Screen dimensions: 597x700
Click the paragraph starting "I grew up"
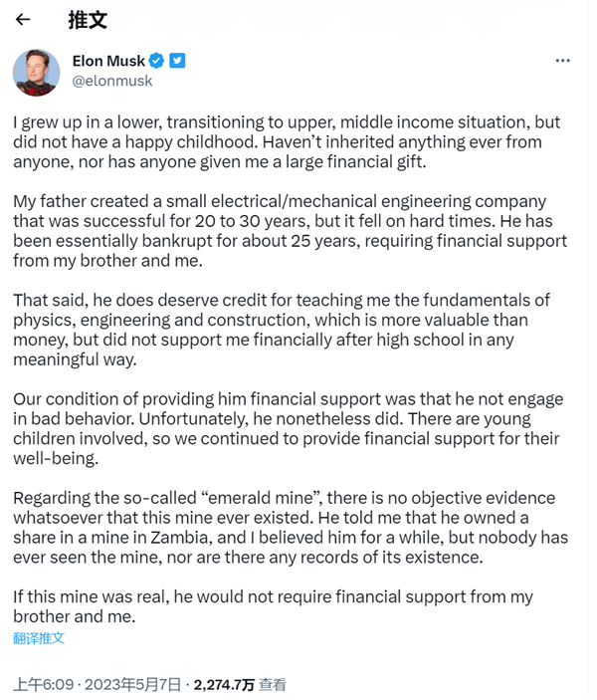[x=289, y=141]
